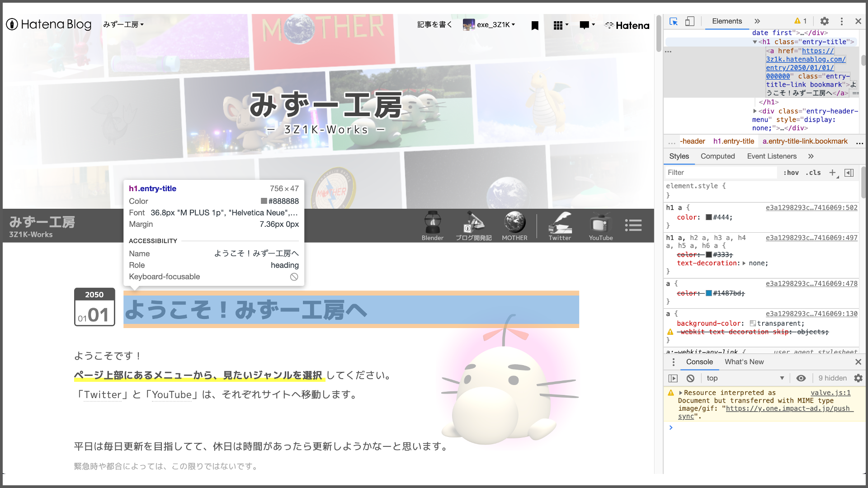
Task: Switch to the What's New drawer tab
Action: 744,362
